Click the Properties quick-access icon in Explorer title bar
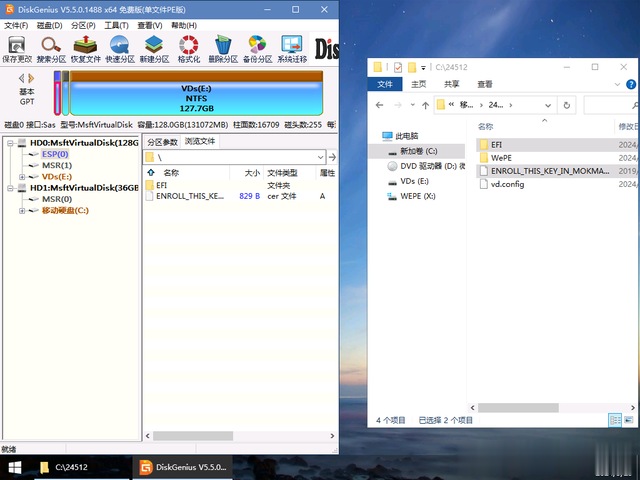The image size is (640, 480). 398,67
